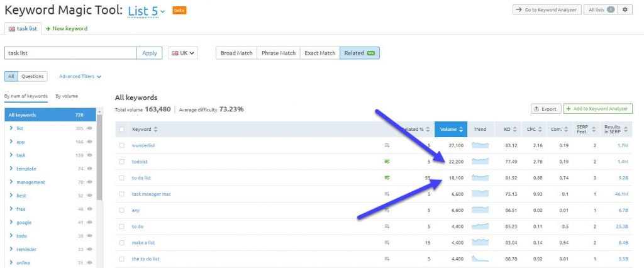Screen dimensions: 644x268
Task: Open the settings gear icon
Action: 625,9
